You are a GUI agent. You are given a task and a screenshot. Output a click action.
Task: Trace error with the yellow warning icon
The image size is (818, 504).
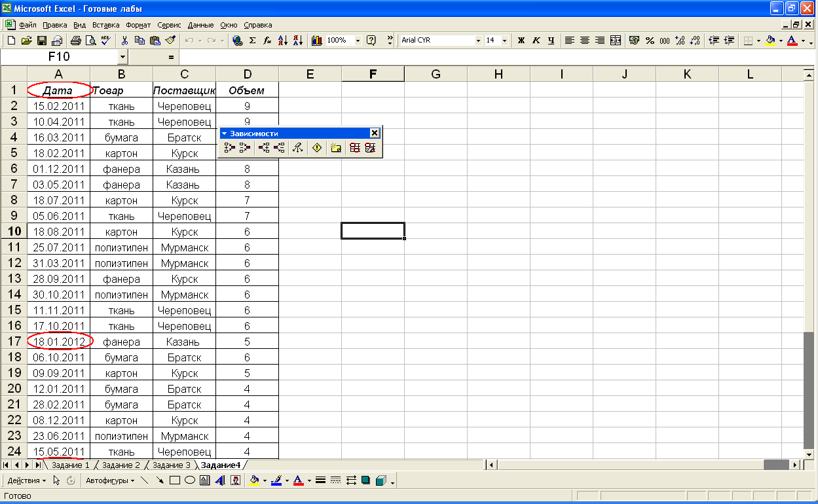click(x=317, y=148)
